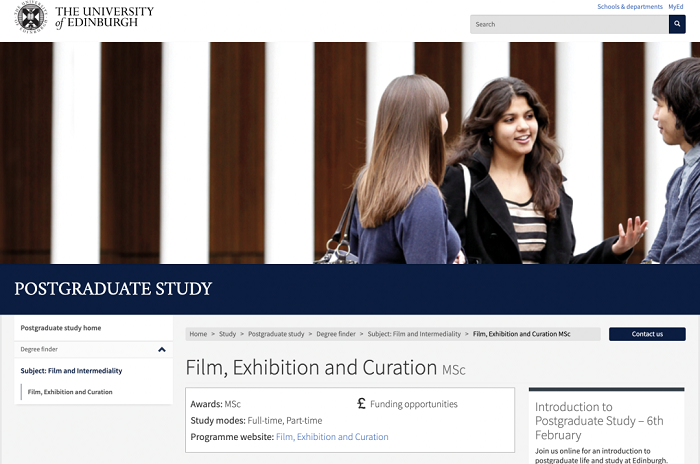Click the Awards: MSc text

[215, 404]
